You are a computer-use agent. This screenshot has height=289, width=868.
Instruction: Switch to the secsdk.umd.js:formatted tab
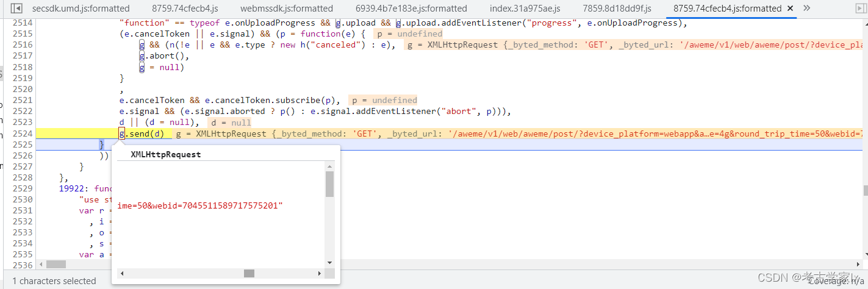[81, 9]
